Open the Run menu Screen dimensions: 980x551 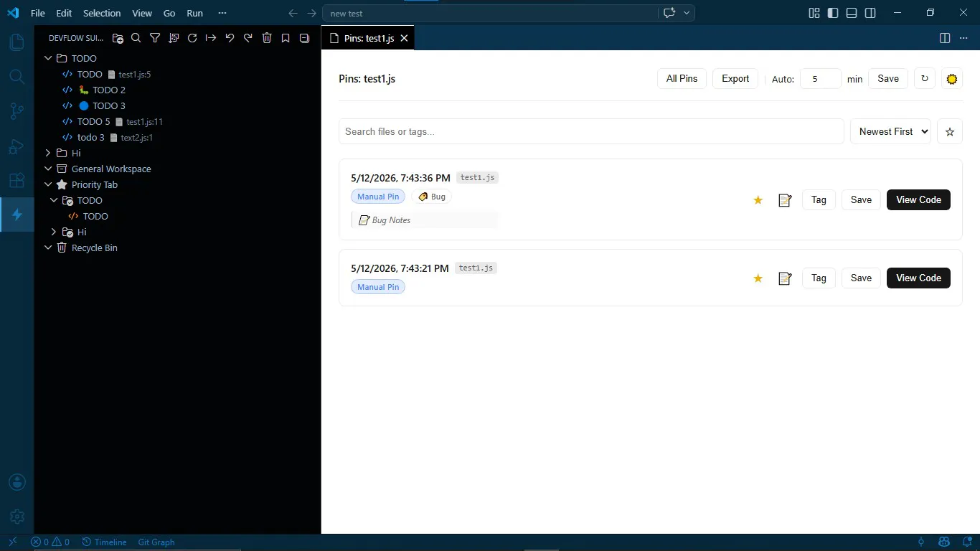194,13
